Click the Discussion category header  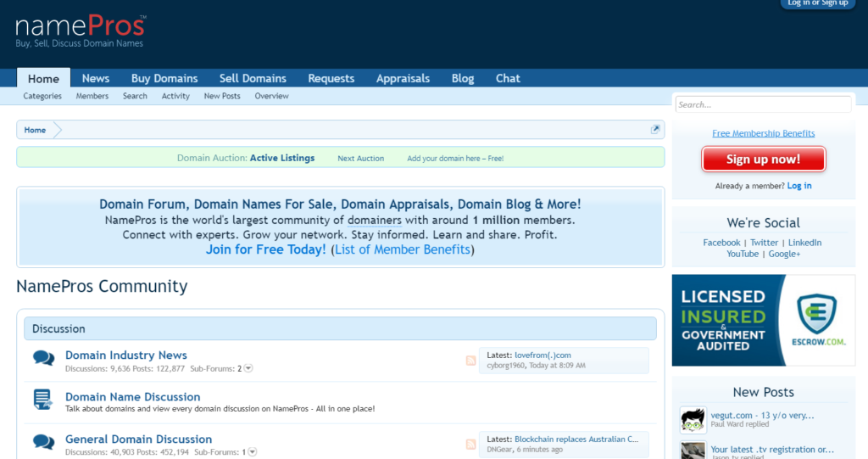[x=340, y=328]
